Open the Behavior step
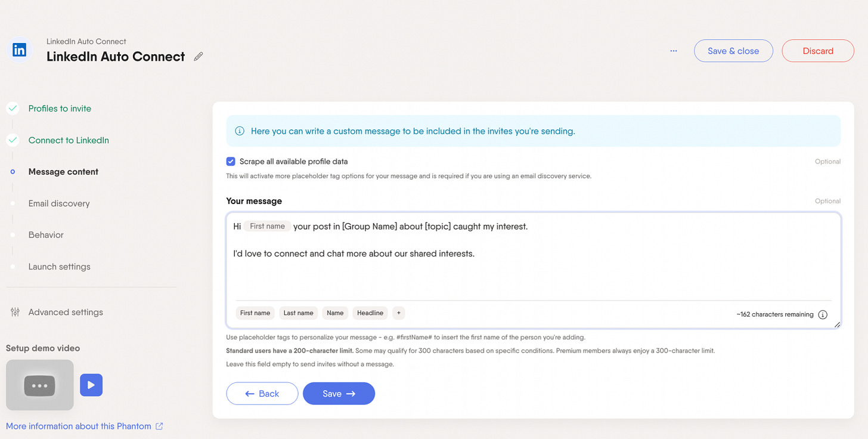Viewport: 868px width, 439px height. tap(46, 235)
